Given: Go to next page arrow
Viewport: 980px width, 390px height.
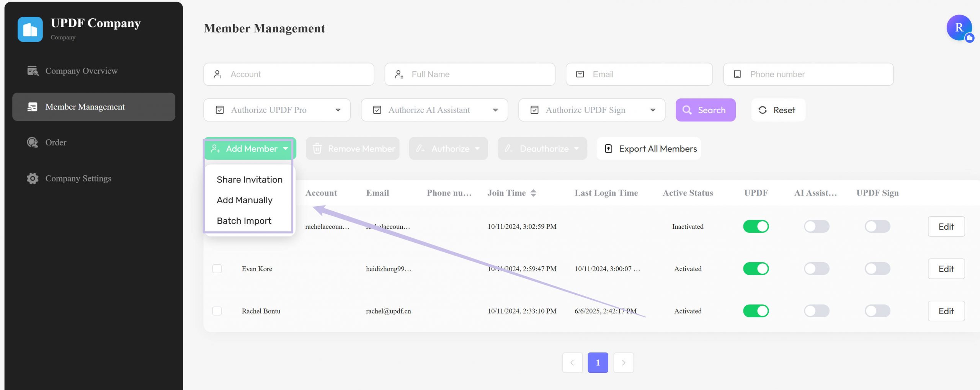Looking at the screenshot, I should 624,362.
